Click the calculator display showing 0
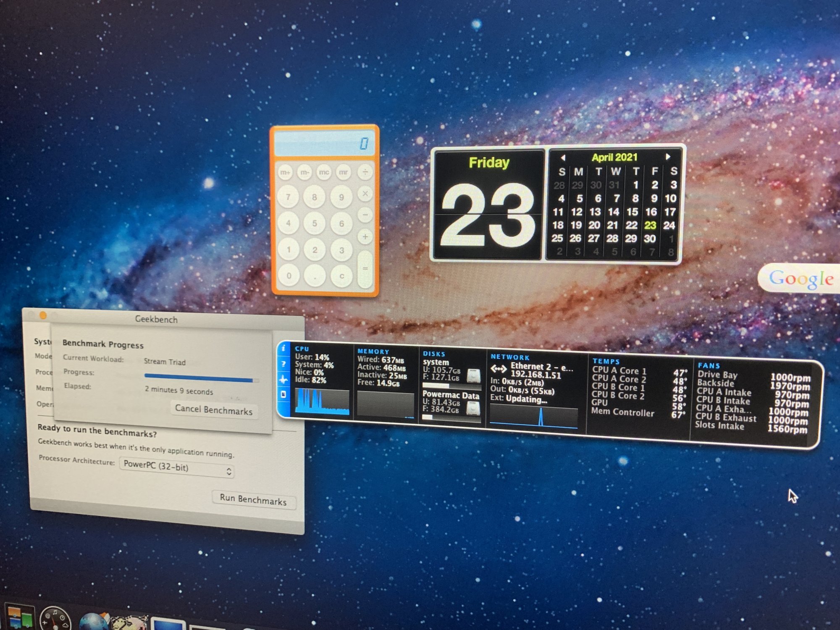Screen dimensions: 840x630 pyautogui.click(x=324, y=143)
